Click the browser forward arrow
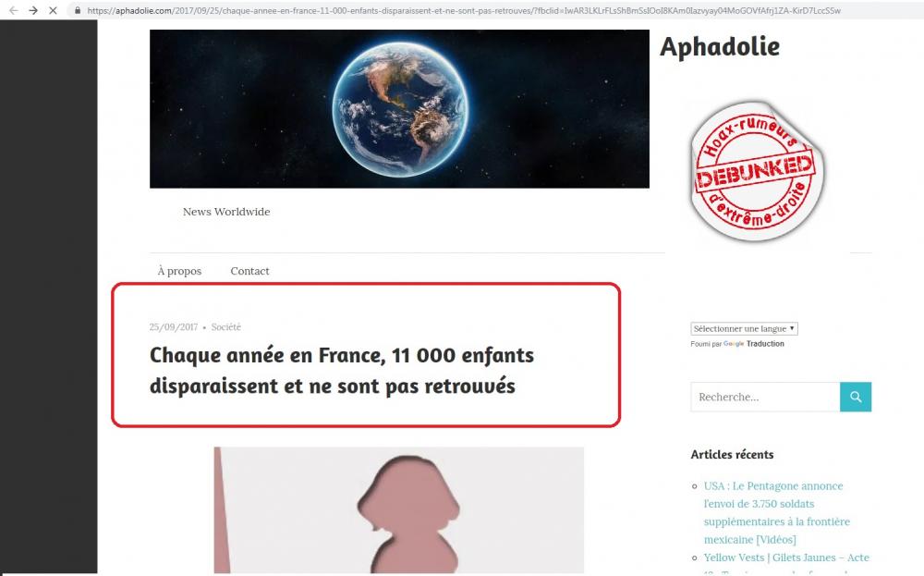 (33, 10)
